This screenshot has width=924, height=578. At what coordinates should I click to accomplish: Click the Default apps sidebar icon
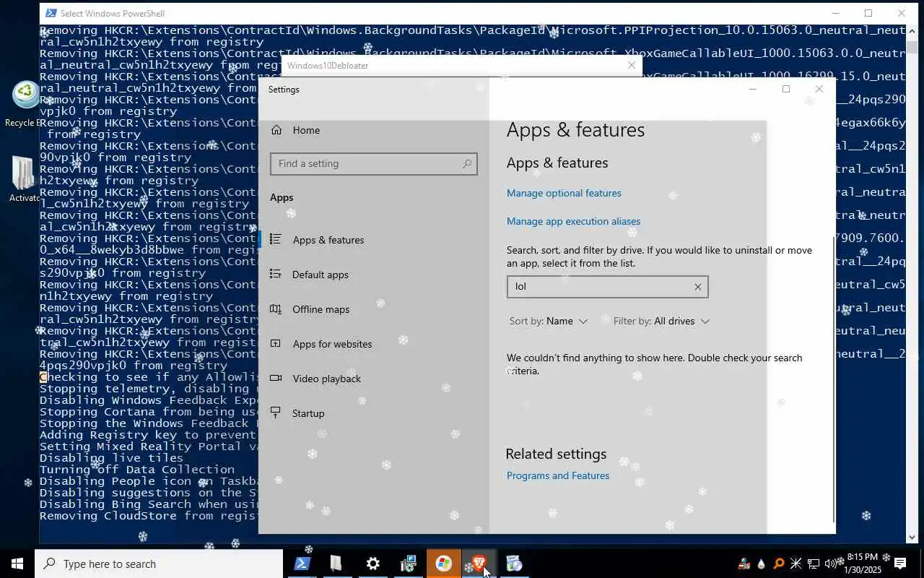pos(276,274)
